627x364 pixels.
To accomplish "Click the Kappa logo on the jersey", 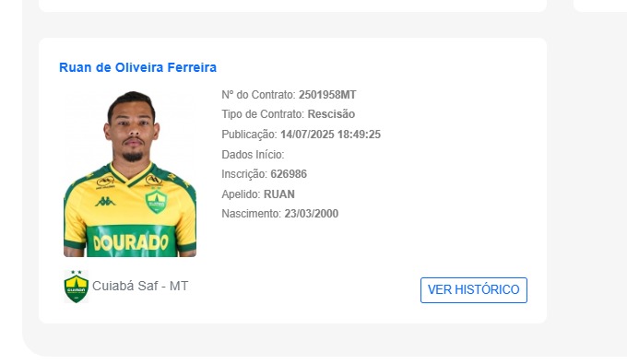I will click(x=105, y=202).
